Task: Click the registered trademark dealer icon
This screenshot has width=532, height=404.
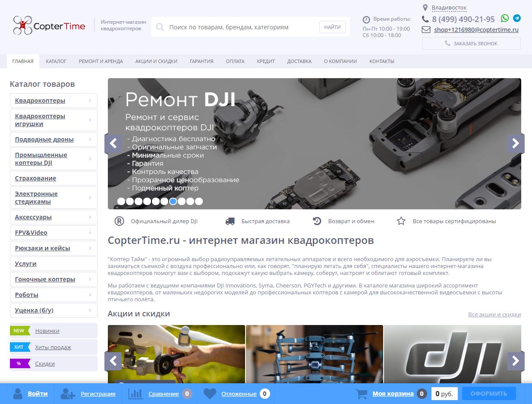Action: 120,221
